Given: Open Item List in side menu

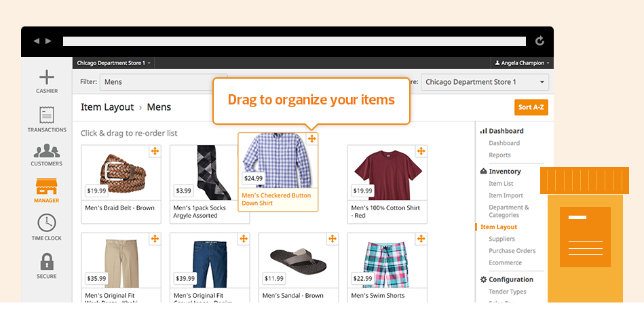Looking at the screenshot, I should click(501, 184).
